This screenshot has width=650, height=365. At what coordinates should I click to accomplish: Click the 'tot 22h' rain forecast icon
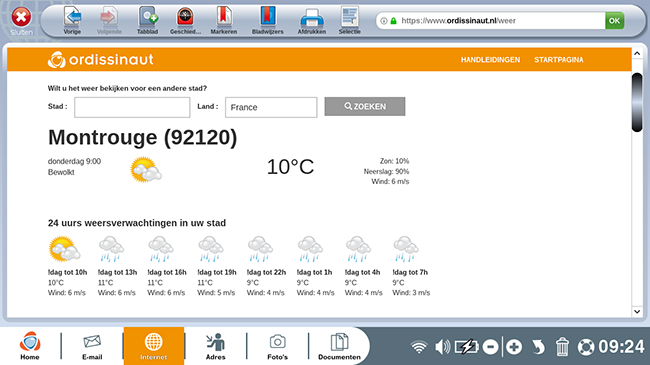coord(260,249)
